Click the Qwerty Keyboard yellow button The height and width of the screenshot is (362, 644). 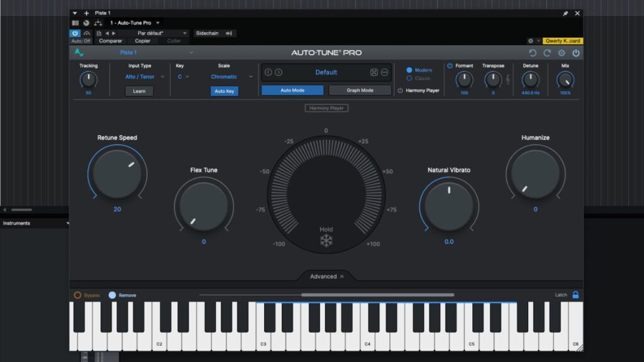[563, 41]
